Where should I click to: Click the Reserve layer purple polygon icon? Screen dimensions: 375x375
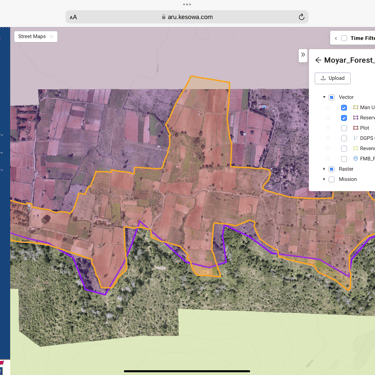coord(356,118)
